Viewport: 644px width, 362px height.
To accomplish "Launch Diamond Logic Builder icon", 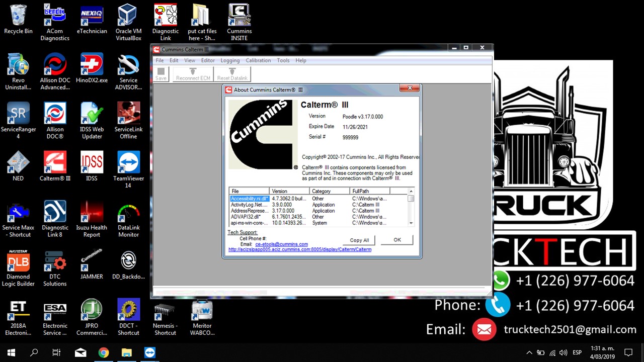I will [18, 268].
